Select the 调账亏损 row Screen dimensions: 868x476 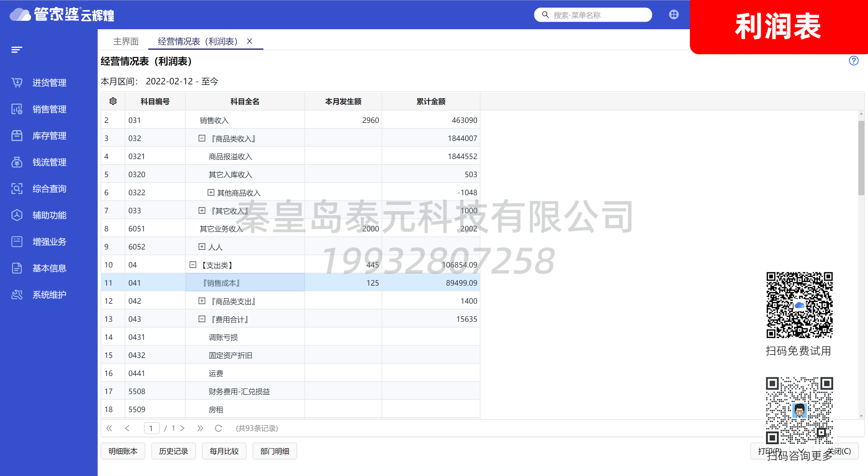(291, 337)
